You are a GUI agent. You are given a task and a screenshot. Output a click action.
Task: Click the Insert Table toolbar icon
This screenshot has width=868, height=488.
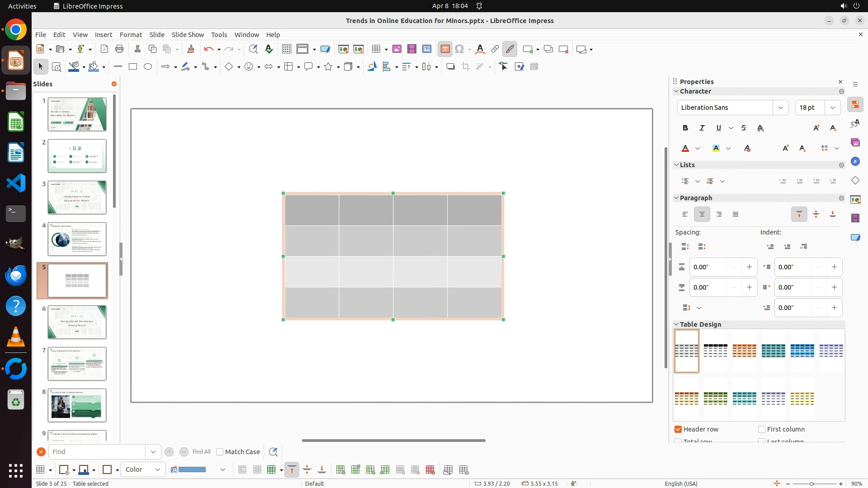(376, 49)
